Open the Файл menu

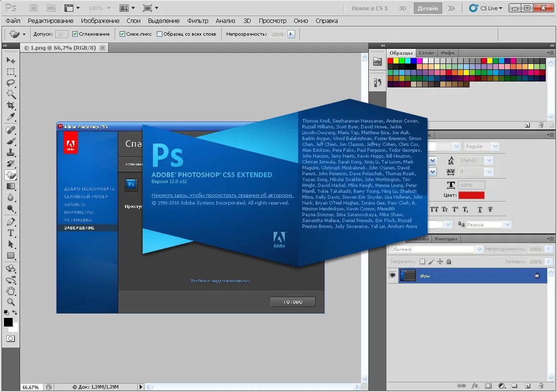pyautogui.click(x=13, y=21)
